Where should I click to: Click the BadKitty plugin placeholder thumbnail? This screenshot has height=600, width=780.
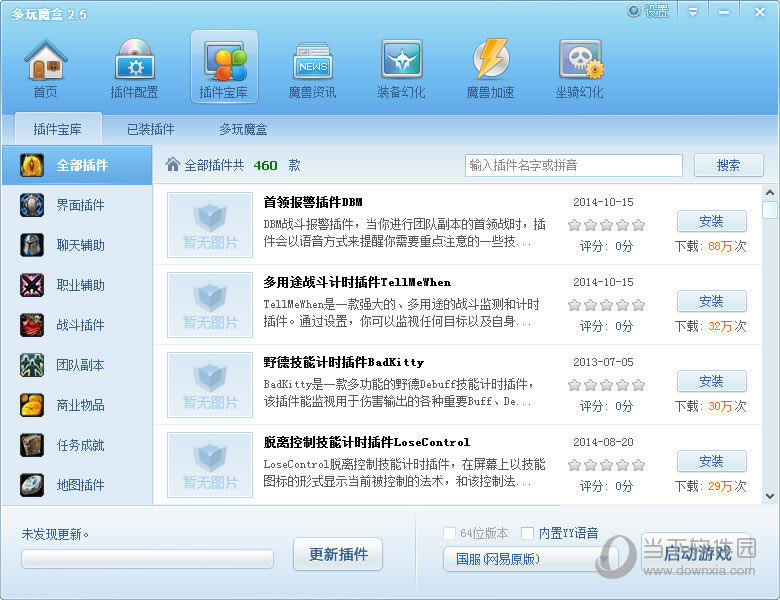(x=210, y=385)
